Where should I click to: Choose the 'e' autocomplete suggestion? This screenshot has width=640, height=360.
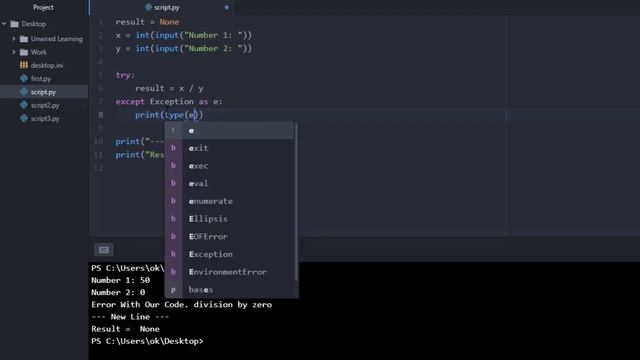(229, 131)
